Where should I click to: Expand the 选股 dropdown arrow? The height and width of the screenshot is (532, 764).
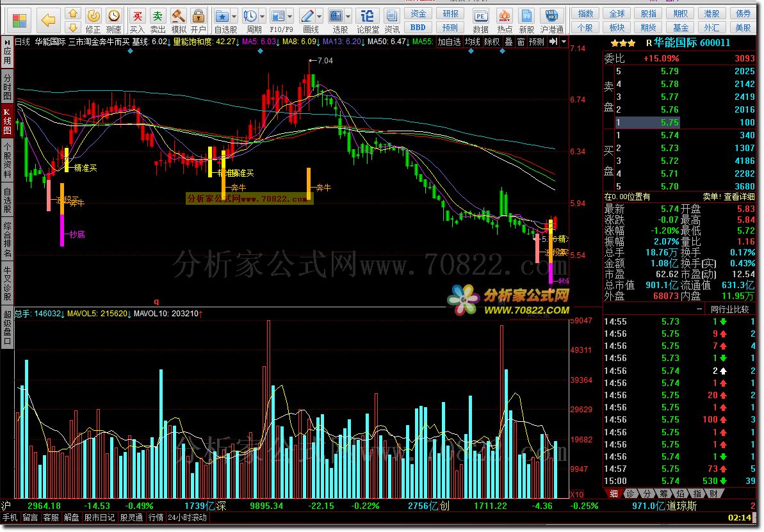pos(349,17)
